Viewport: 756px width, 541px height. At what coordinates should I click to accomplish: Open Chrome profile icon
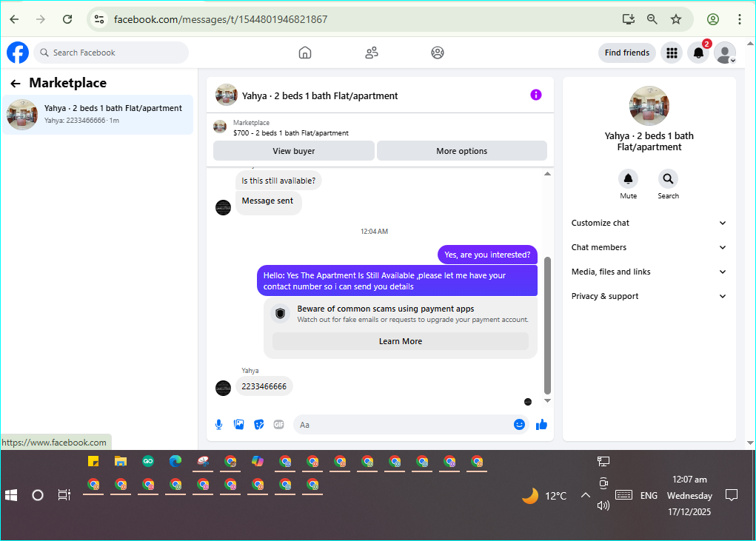(713, 19)
